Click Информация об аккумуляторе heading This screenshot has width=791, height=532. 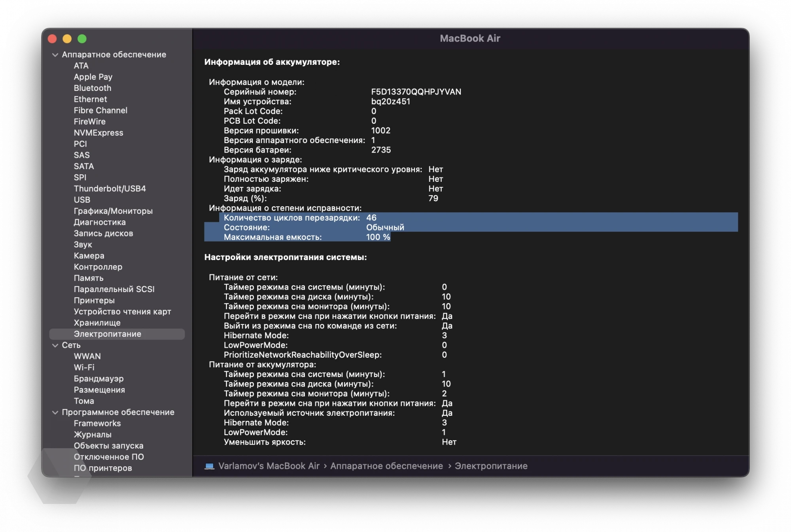click(x=272, y=62)
